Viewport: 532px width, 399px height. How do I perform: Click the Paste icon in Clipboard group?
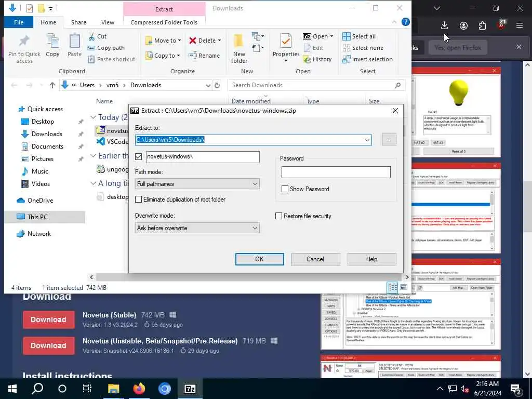click(74, 45)
